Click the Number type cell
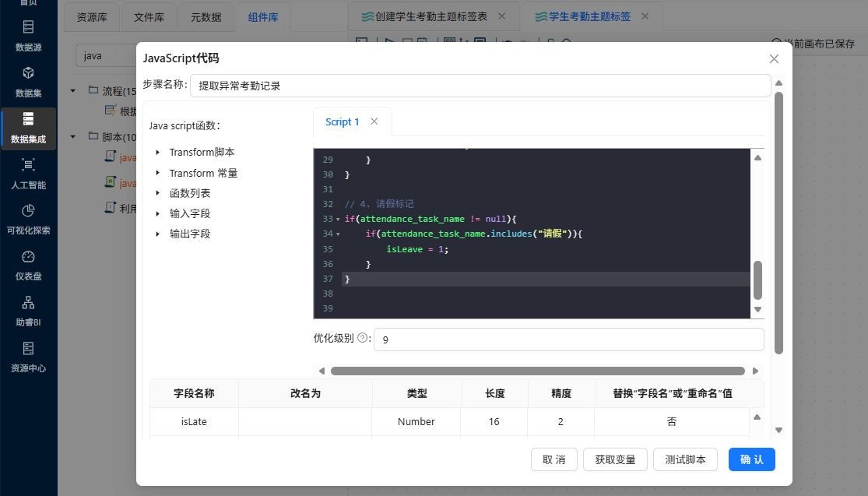Image resolution: width=868 pixels, height=496 pixels. [x=416, y=422]
